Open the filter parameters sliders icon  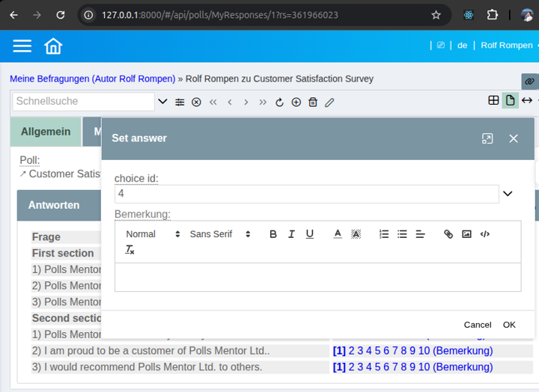pyautogui.click(x=180, y=102)
